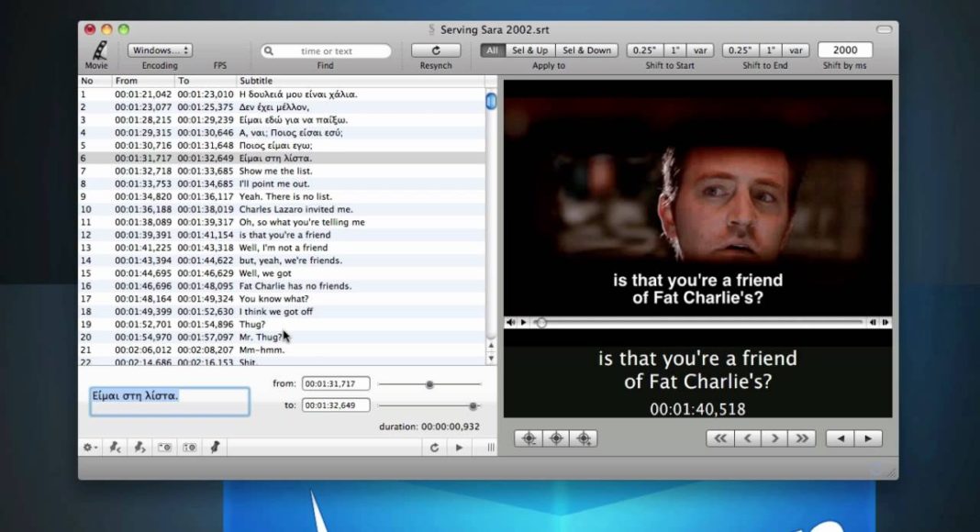The width and height of the screenshot is (980, 532).
Task: Click the double right chevron skip button
Action: click(x=802, y=438)
